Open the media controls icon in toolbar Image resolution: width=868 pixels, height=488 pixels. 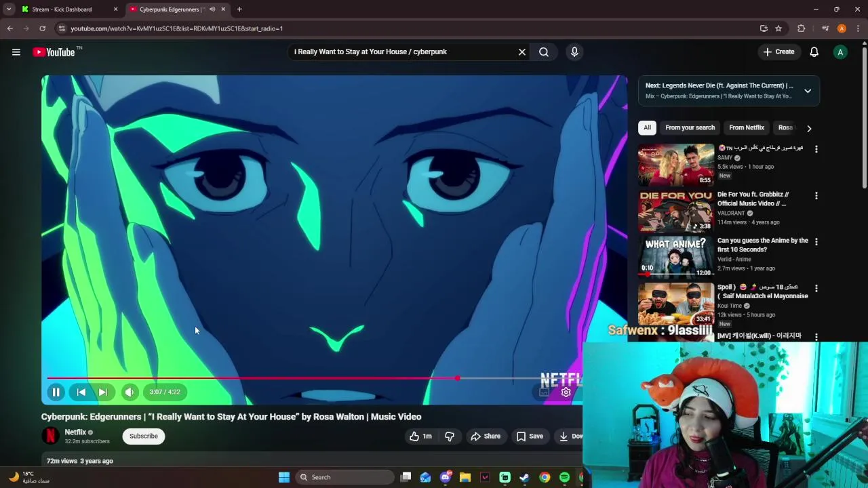[x=825, y=28]
